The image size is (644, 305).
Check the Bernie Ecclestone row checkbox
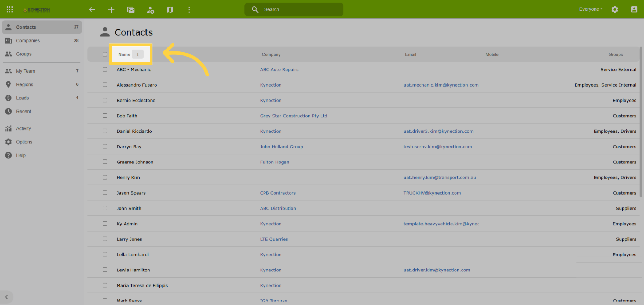[x=105, y=100]
